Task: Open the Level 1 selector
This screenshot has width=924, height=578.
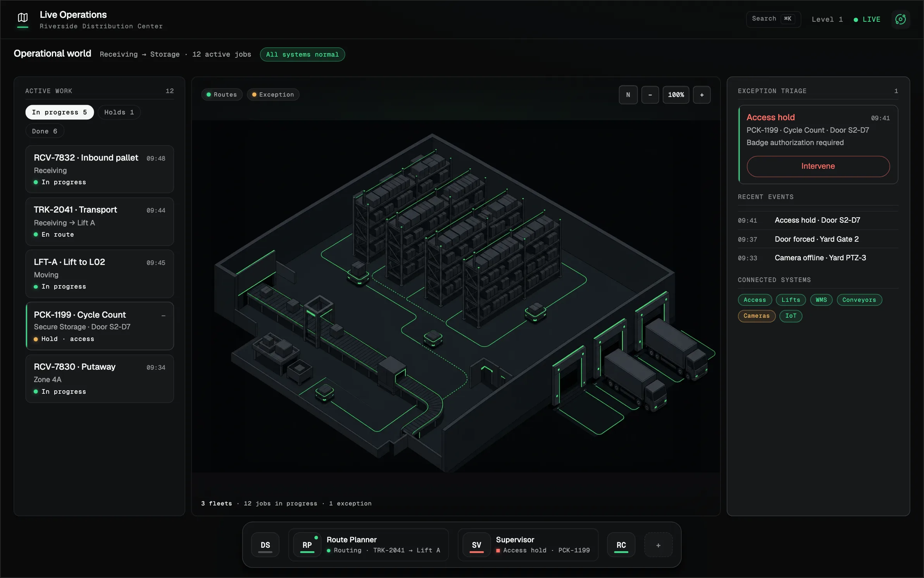Action: (827, 19)
